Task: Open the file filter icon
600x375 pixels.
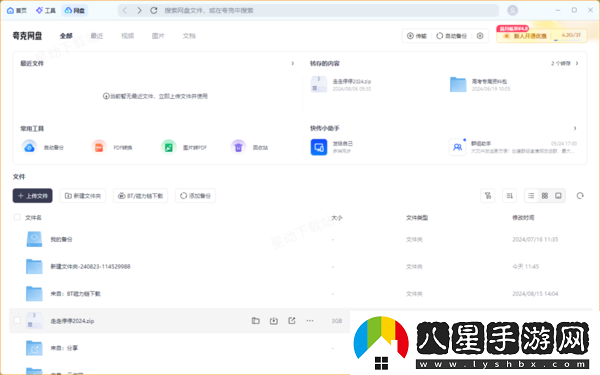Action: pos(488,196)
